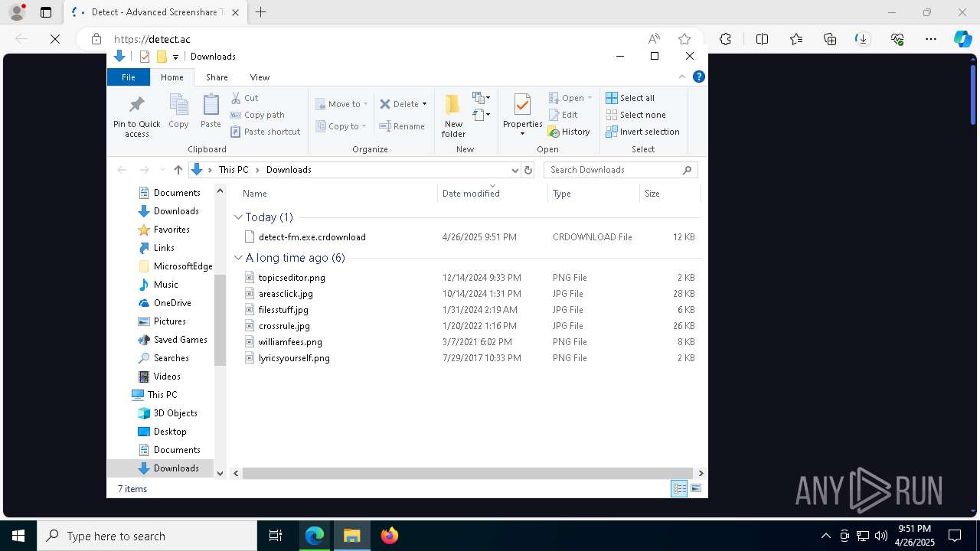Open Firefox from the taskbar
The image size is (980, 551).
(389, 536)
